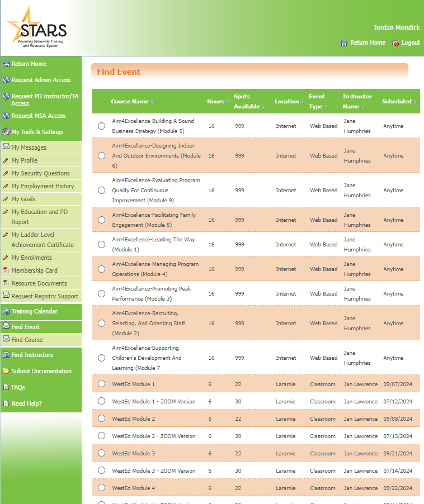Choose the WestEd Module 3 - ZOOM Version radio
The width and height of the screenshot is (424, 504).
point(101,470)
